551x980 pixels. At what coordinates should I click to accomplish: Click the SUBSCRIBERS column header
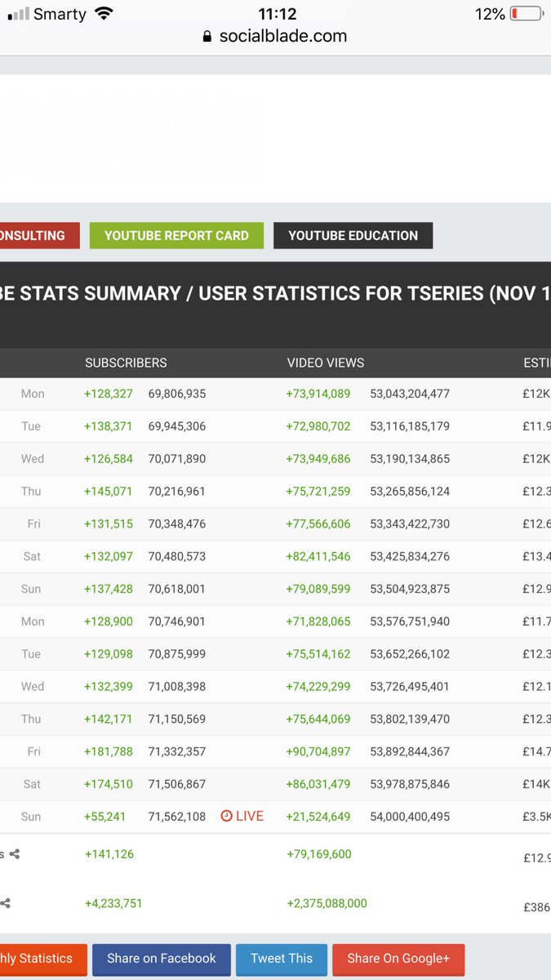[x=126, y=363]
